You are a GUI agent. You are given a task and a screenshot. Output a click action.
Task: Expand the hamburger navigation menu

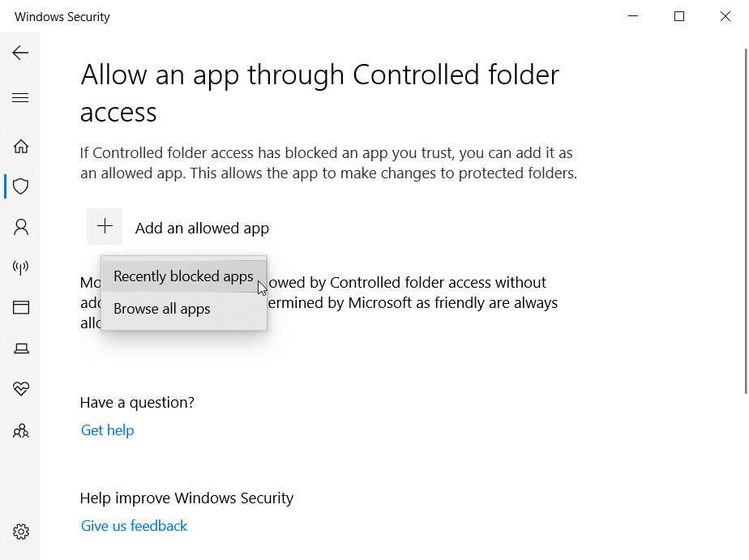click(20, 98)
